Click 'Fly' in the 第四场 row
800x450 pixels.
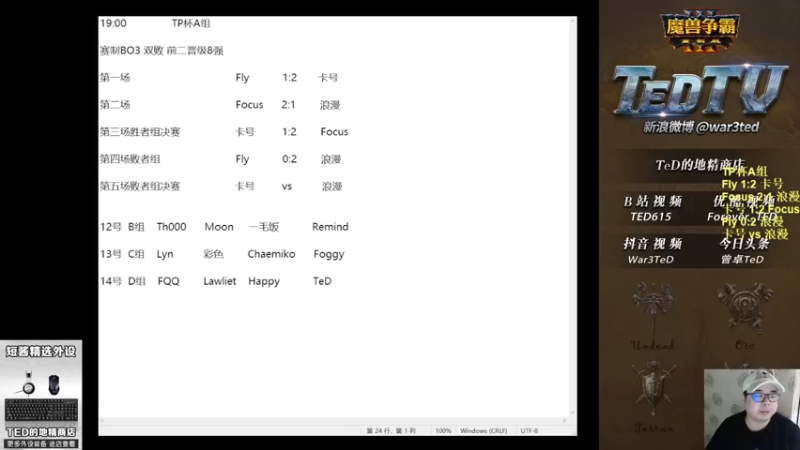coord(242,159)
